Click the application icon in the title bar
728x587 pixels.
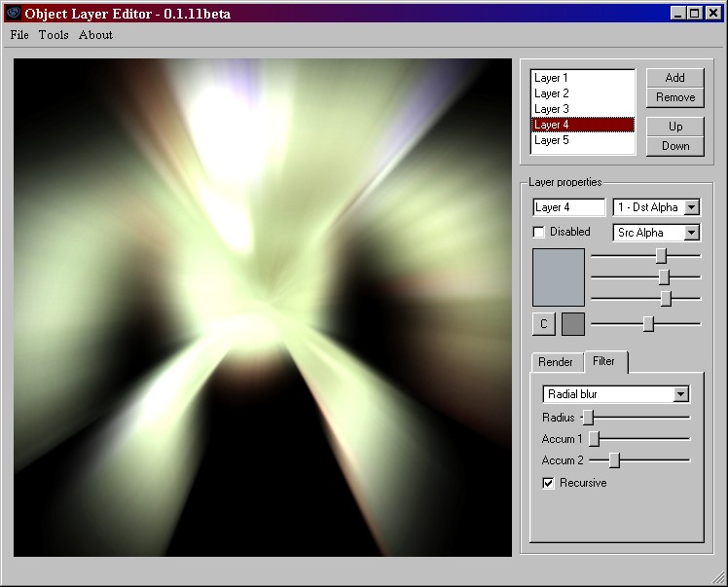pyautogui.click(x=13, y=13)
